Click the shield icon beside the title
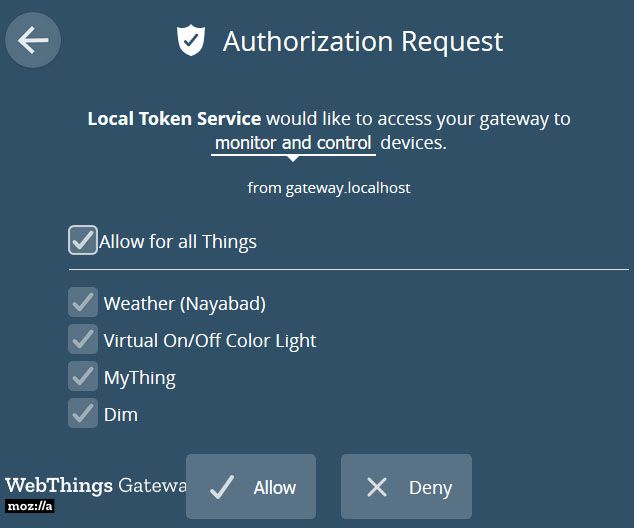634x528 pixels. point(191,40)
